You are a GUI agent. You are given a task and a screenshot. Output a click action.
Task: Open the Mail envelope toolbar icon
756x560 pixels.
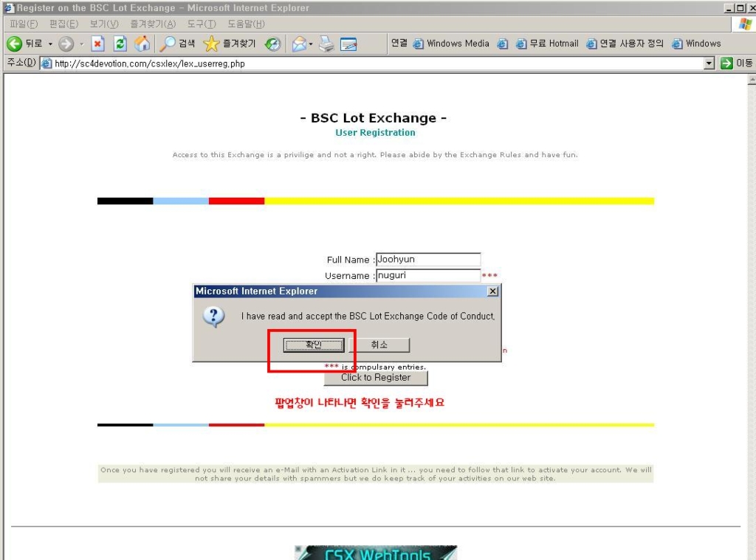point(300,44)
